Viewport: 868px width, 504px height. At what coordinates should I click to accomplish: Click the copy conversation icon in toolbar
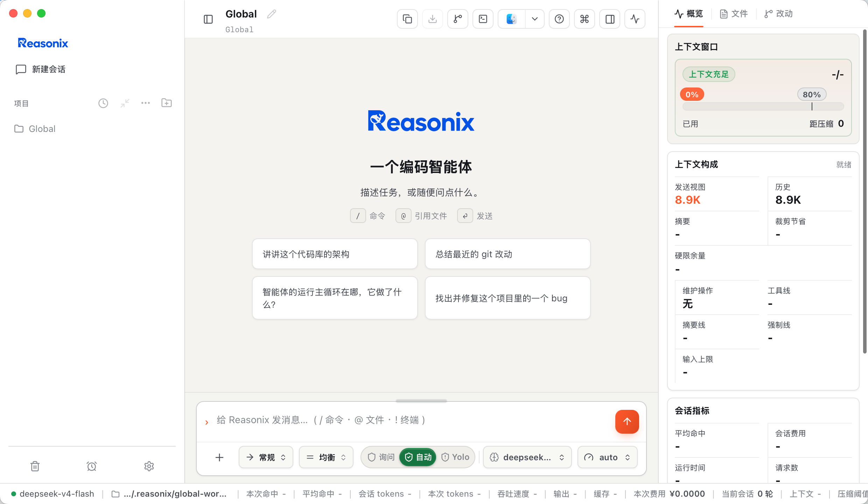pos(407,19)
